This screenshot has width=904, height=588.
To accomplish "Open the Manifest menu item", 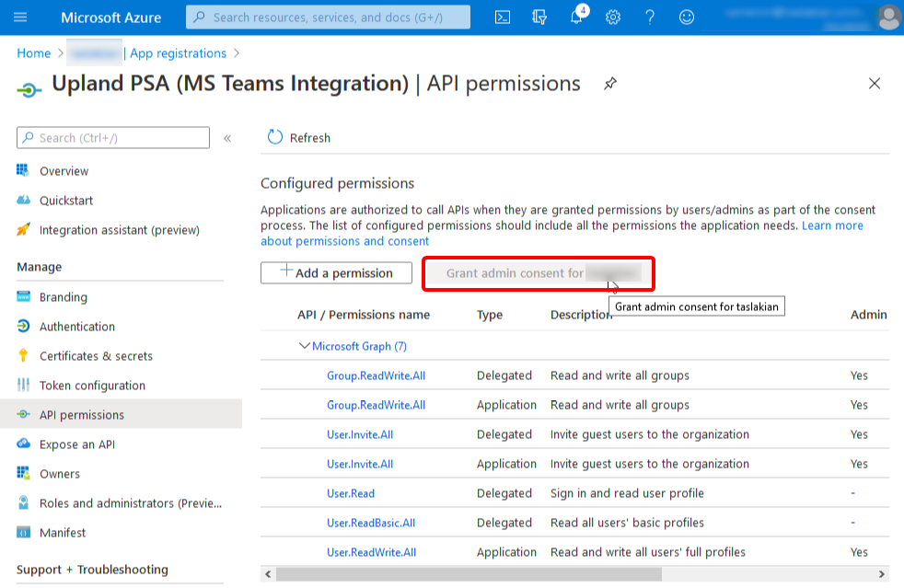I will point(63,533).
